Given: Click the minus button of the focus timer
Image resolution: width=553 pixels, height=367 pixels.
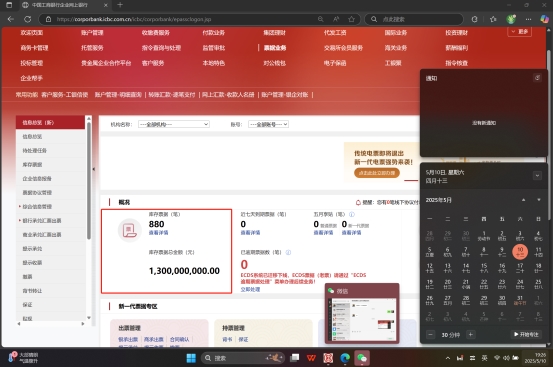Looking at the screenshot, I should [x=430, y=335].
